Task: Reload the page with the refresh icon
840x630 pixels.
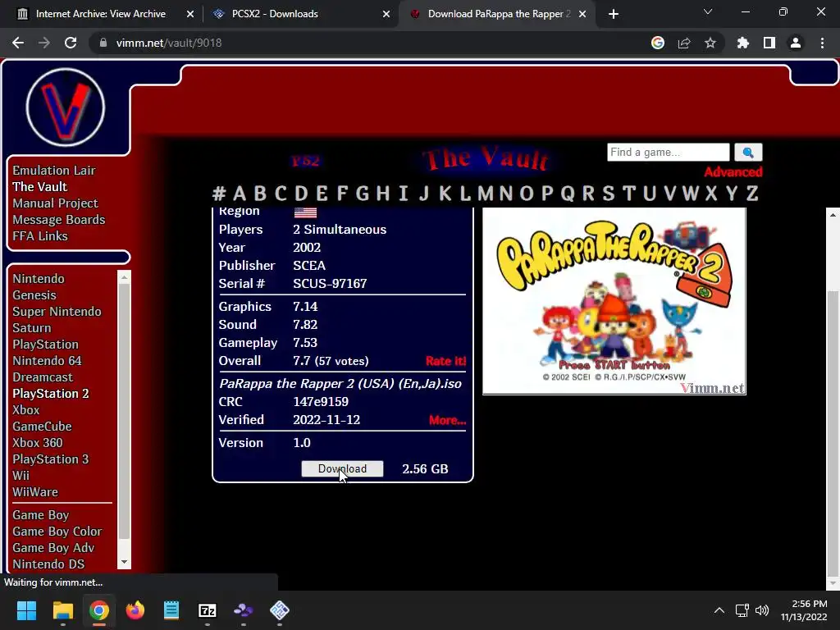Action: click(71, 43)
